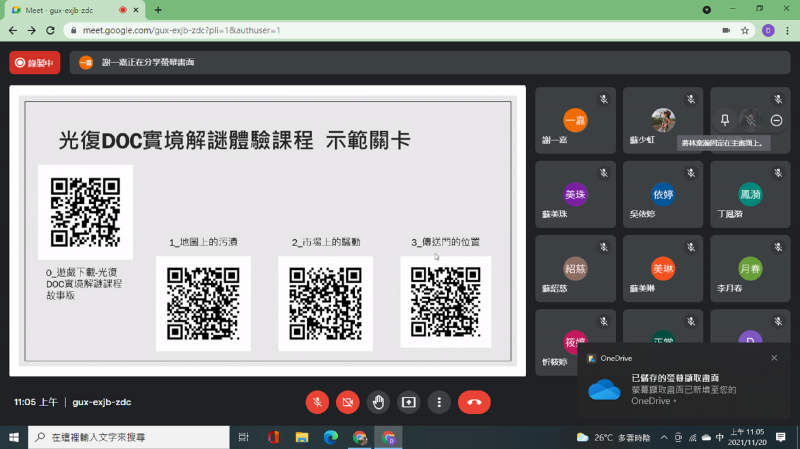The width and height of the screenshot is (800, 449).
Task: Close the Meet browser tab
Action: [x=136, y=10]
